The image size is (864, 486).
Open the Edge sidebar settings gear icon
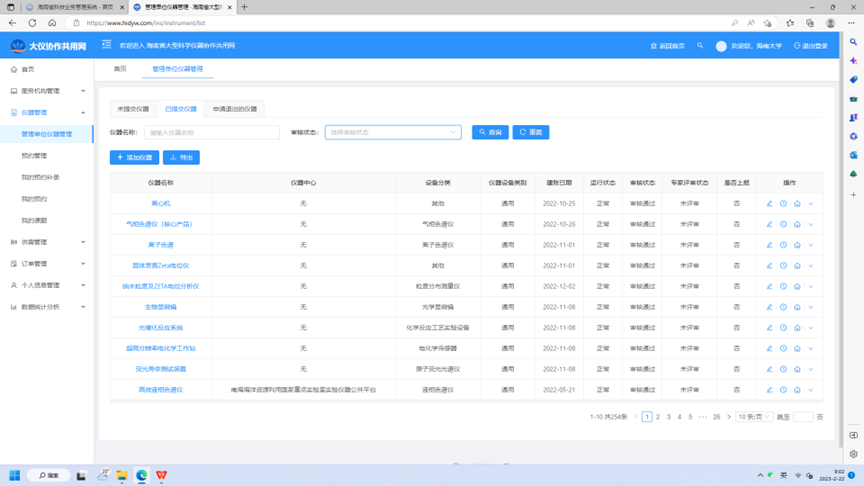853,453
